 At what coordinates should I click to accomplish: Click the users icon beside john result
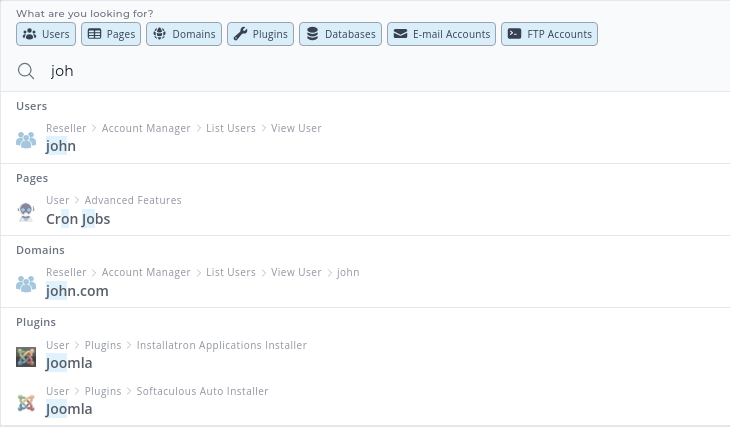tap(26, 140)
